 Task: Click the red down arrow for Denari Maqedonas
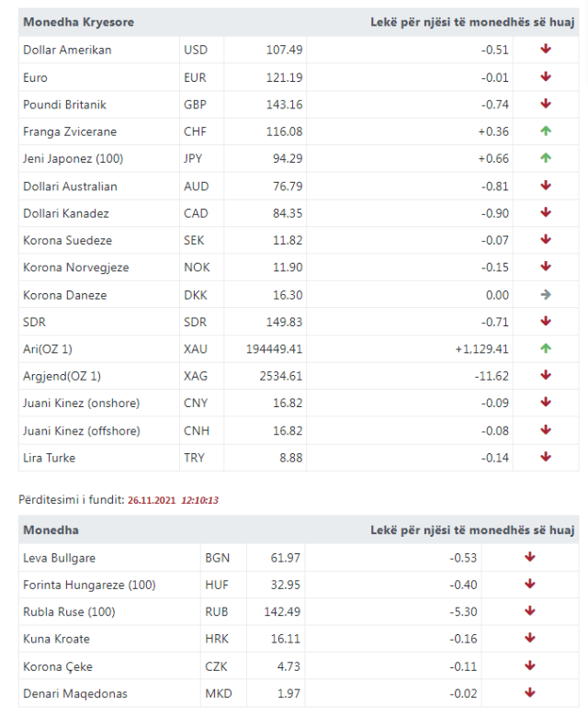(x=530, y=693)
